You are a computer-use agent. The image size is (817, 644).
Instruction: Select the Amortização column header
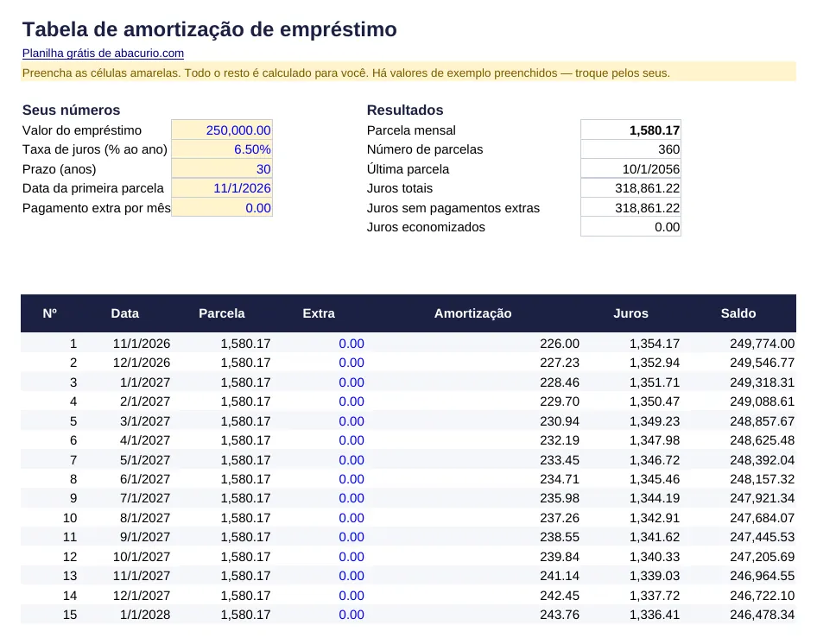(472, 313)
